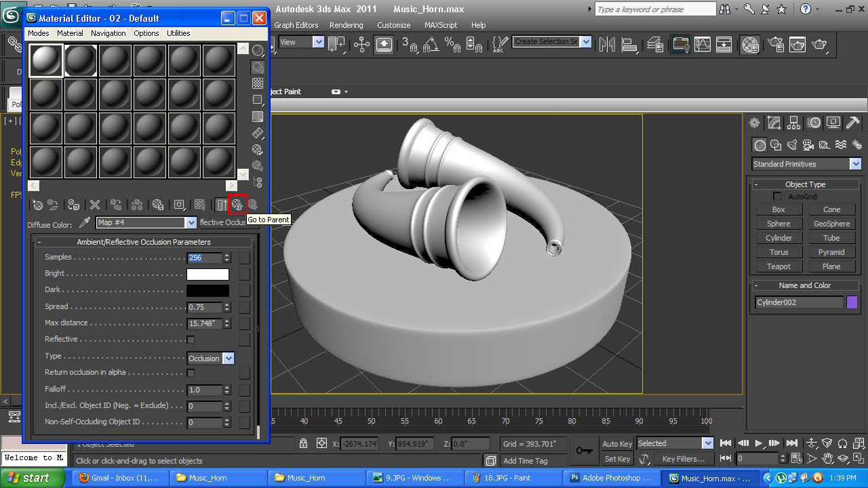This screenshot has width=868, height=488.
Task: Click the Assign Material to Selection icon
Action: [x=73, y=205]
